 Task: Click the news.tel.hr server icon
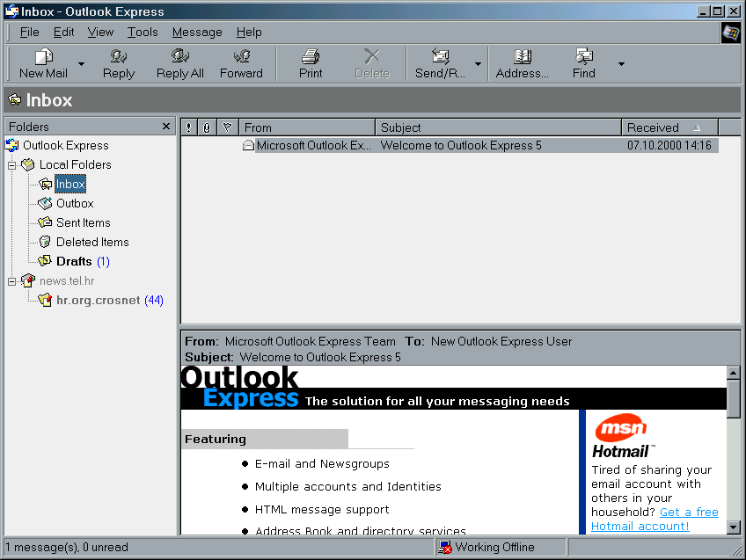[x=28, y=280]
